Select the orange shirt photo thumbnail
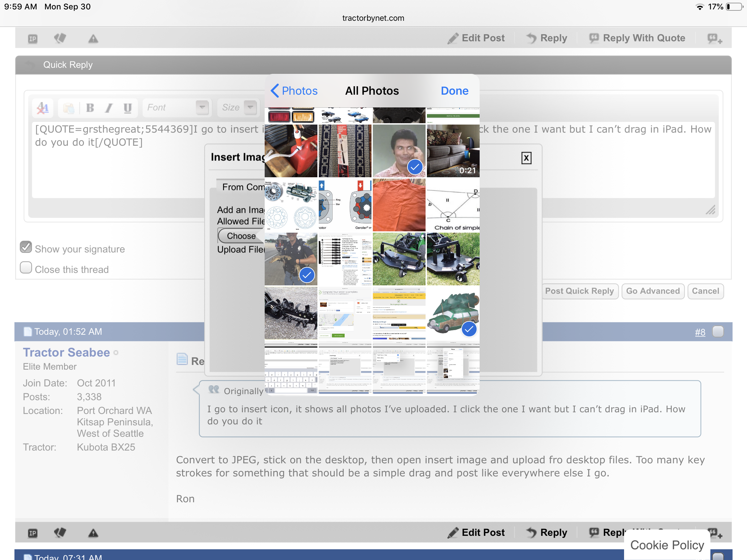747x560 pixels. click(x=399, y=205)
